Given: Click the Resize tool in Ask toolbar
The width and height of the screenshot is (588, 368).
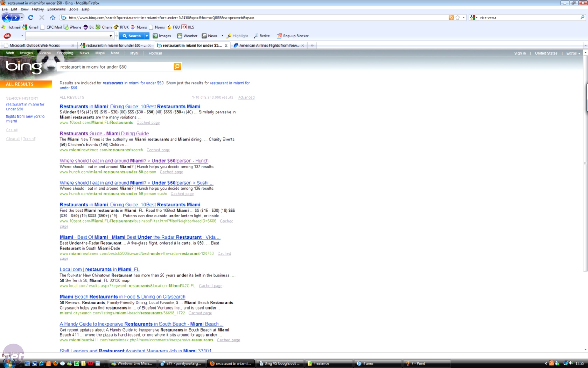Looking at the screenshot, I should 262,36.
